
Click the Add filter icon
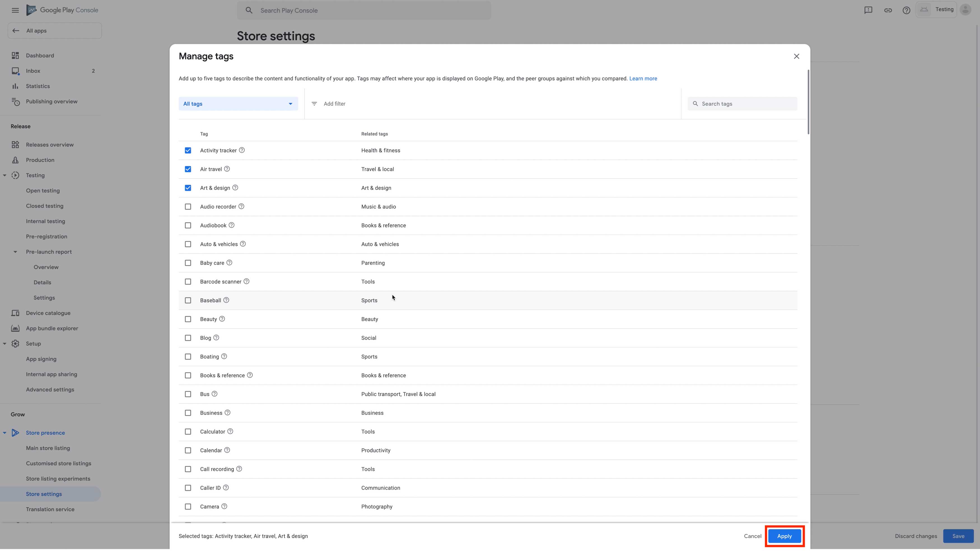click(314, 104)
